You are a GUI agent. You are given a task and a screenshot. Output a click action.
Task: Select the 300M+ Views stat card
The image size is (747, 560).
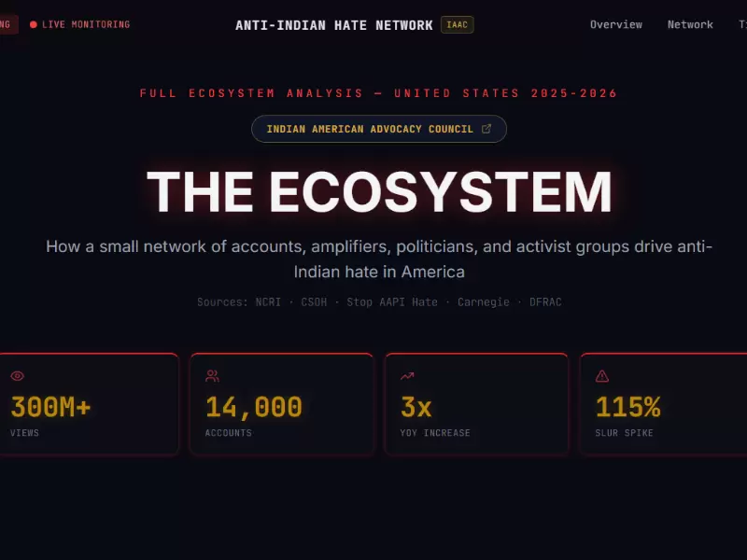pyautogui.click(x=89, y=404)
